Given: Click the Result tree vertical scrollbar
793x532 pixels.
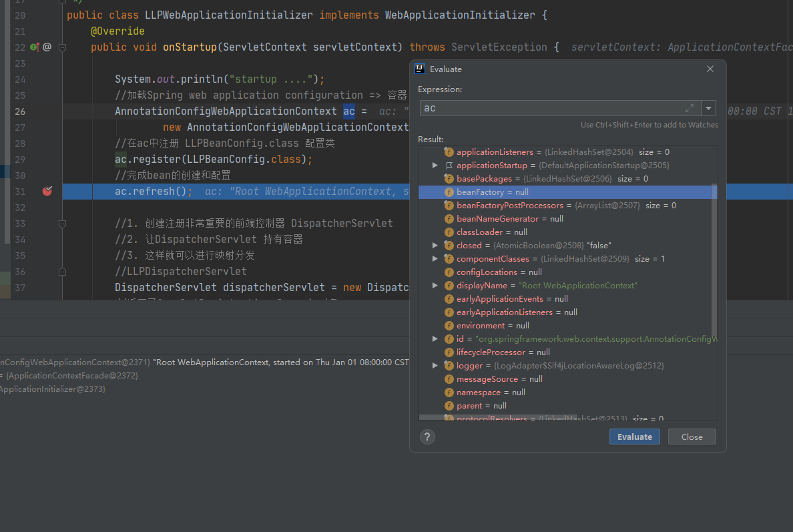Looking at the screenshot, I should tap(714, 262).
